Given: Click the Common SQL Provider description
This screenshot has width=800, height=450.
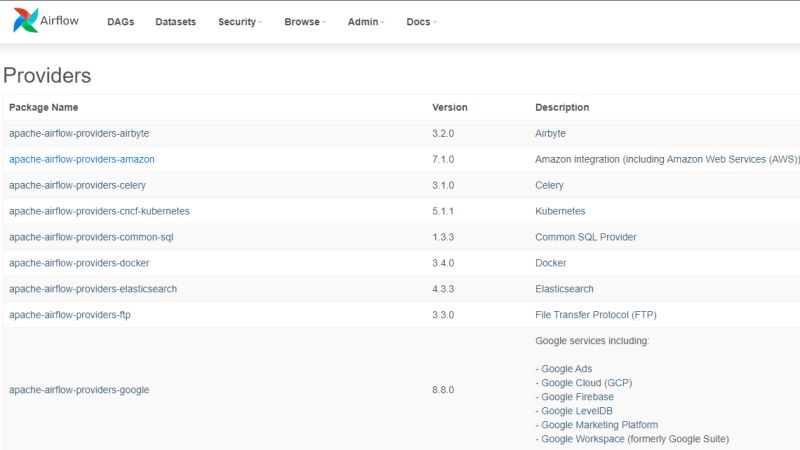Looking at the screenshot, I should pos(586,237).
